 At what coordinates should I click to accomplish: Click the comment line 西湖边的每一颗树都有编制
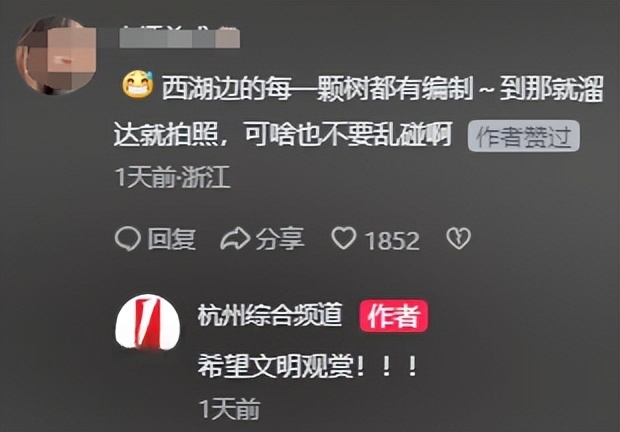coord(318,88)
